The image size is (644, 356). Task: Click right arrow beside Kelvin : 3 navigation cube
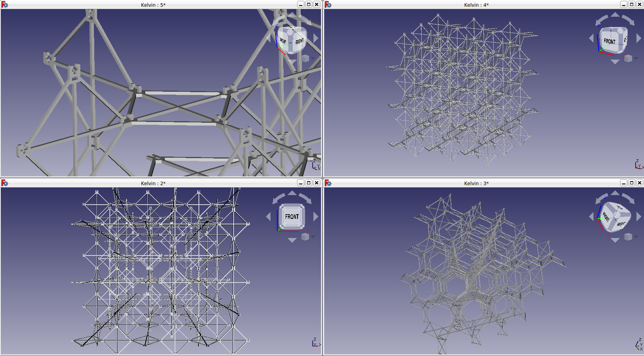[639, 217]
